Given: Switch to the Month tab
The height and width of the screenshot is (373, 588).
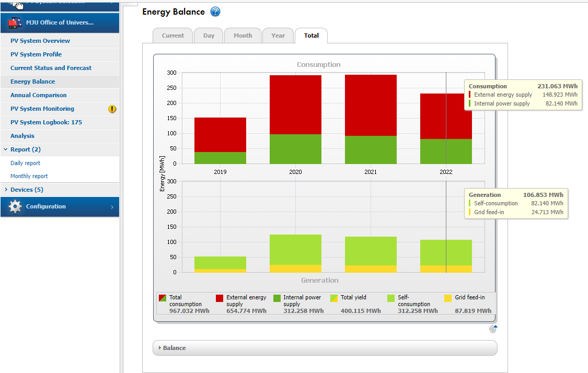Looking at the screenshot, I should (243, 36).
